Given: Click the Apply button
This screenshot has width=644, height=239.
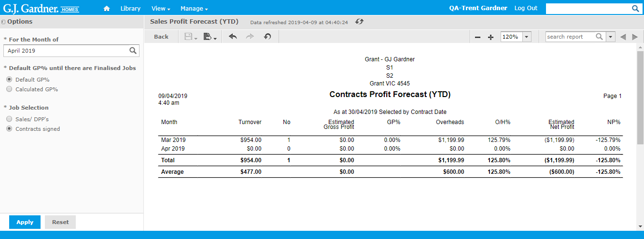Looking at the screenshot, I should (25, 222).
